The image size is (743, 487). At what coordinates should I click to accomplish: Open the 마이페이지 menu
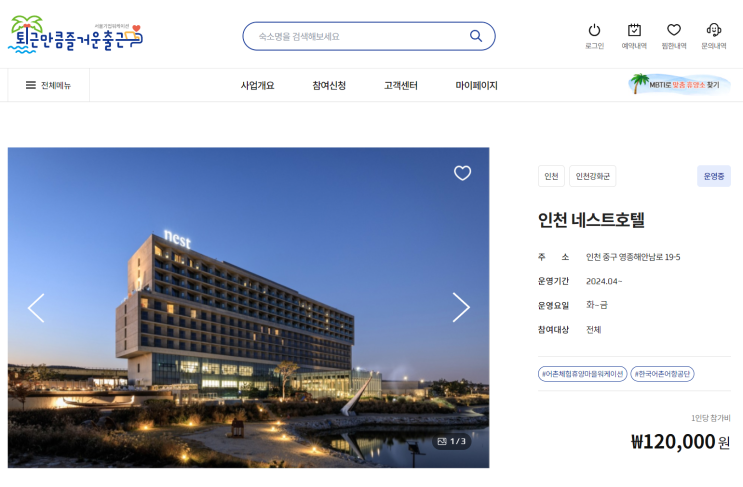click(x=476, y=85)
